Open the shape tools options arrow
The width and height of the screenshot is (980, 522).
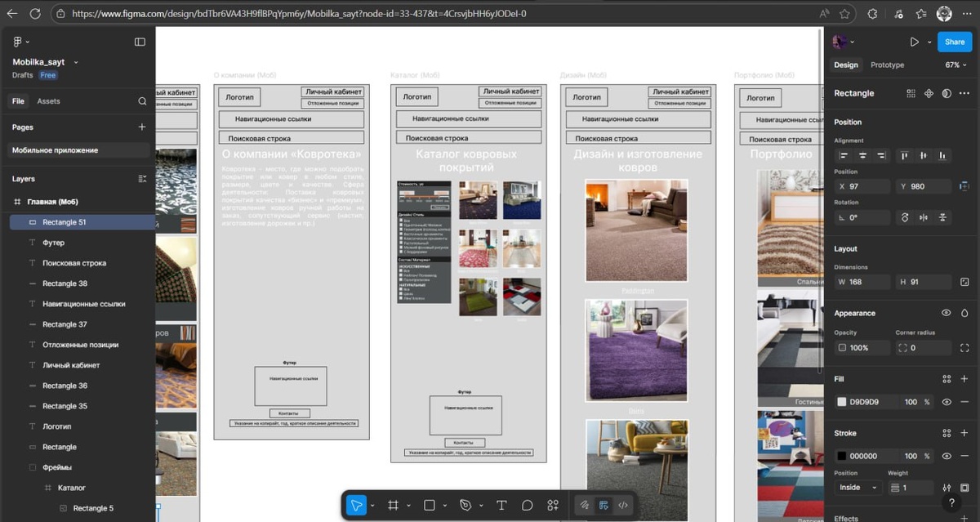pyautogui.click(x=445, y=506)
